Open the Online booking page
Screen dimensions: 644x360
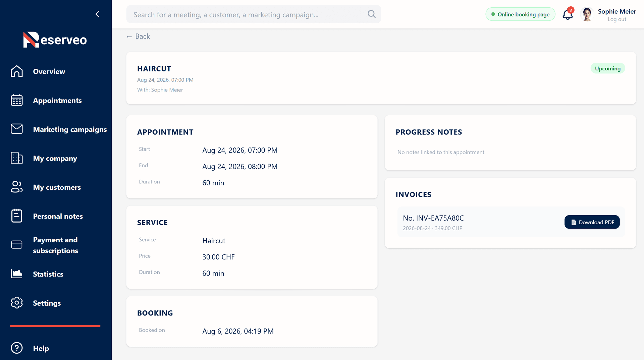click(520, 14)
